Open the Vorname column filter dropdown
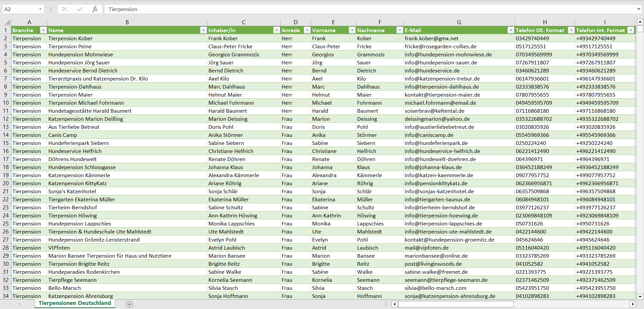Screen dimensions: 644x309 [352, 30]
